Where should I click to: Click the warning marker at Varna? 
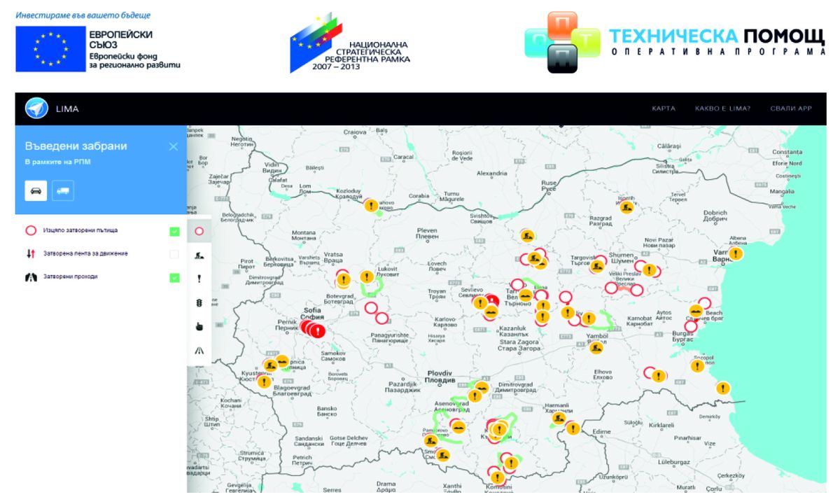(x=736, y=253)
